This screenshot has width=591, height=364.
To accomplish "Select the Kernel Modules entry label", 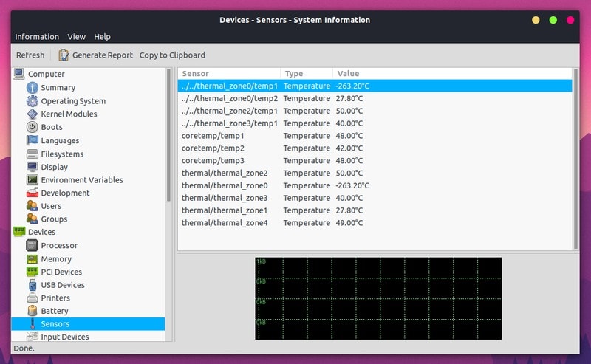I will pyautogui.click(x=69, y=114).
